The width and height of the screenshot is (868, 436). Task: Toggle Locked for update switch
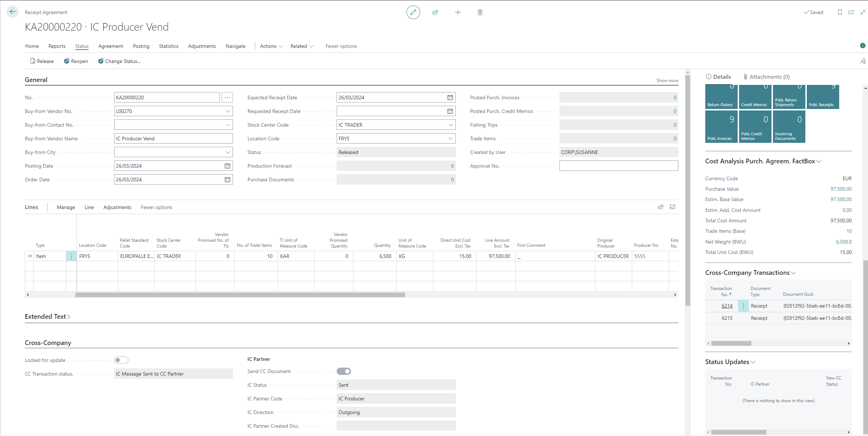click(121, 360)
